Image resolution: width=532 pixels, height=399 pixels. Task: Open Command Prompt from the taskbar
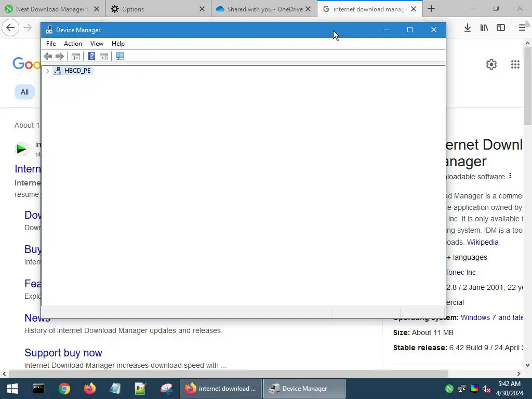(x=38, y=389)
